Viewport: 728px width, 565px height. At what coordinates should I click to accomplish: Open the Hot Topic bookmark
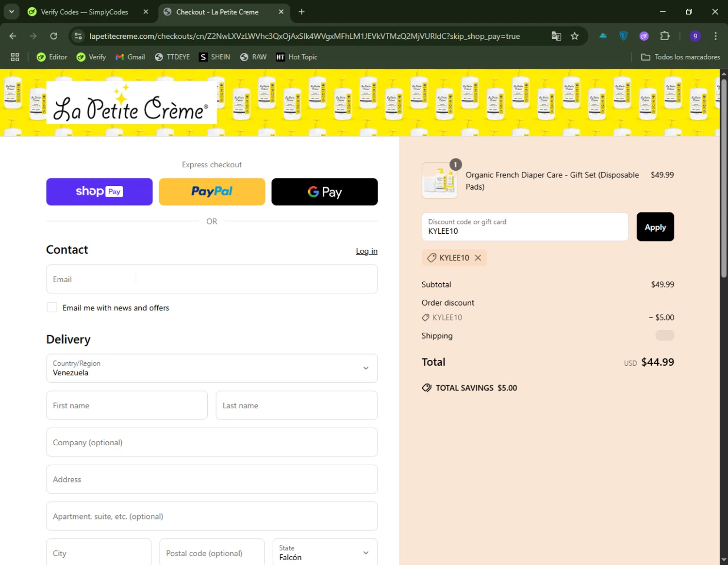[297, 57]
